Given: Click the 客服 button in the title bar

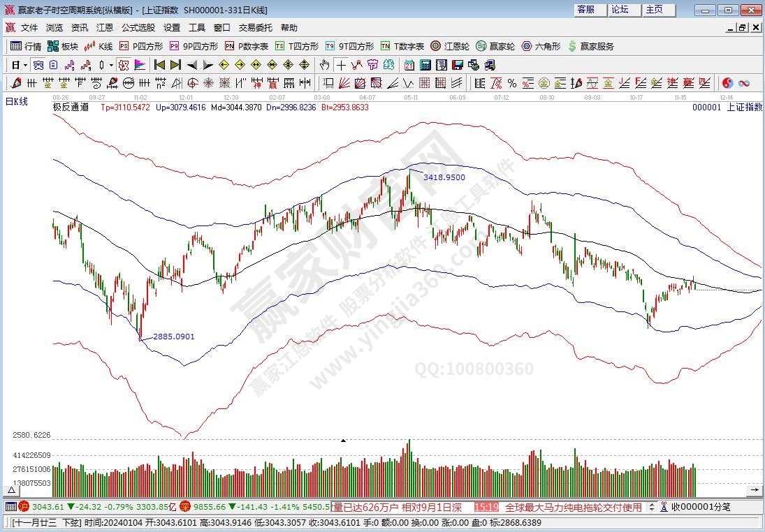Looking at the screenshot, I should [585, 10].
